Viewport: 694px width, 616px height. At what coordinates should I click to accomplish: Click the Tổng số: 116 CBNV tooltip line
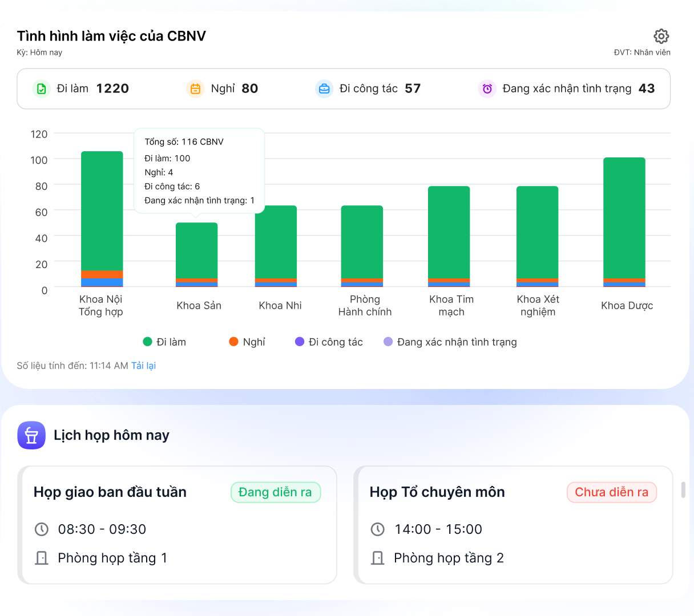184,142
